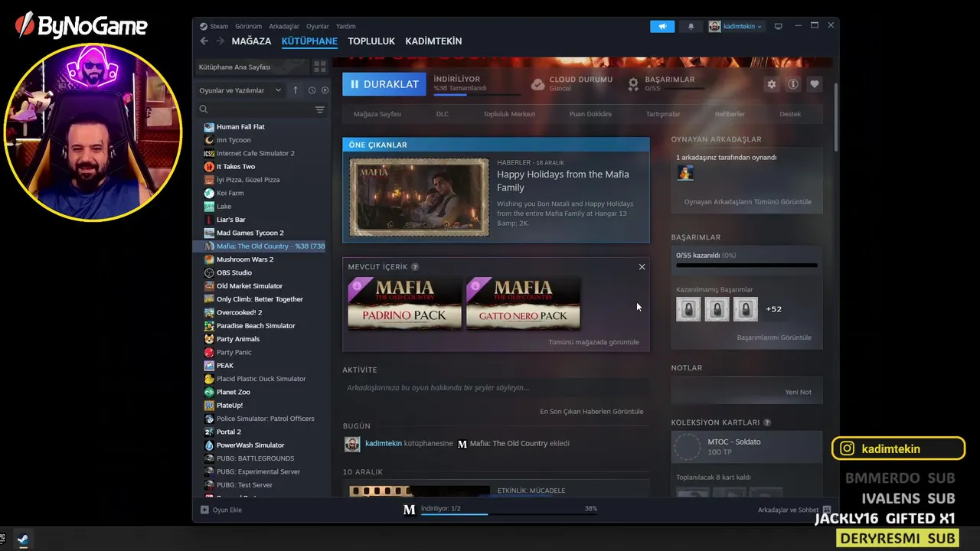
Task: Click the achievements 0/55 progress bar
Action: pyautogui.click(x=746, y=266)
